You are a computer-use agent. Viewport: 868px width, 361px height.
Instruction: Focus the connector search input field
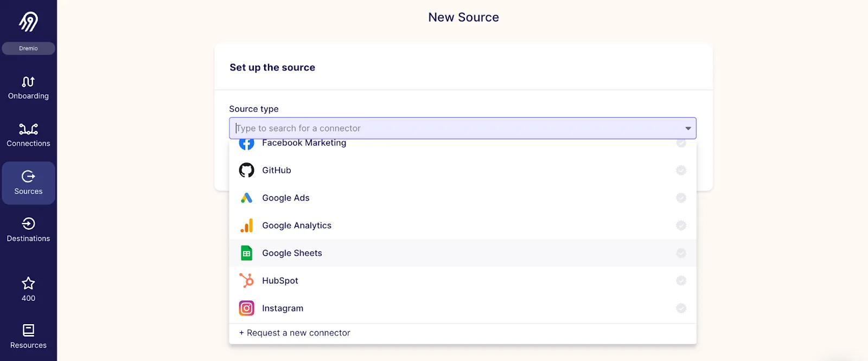(456, 128)
